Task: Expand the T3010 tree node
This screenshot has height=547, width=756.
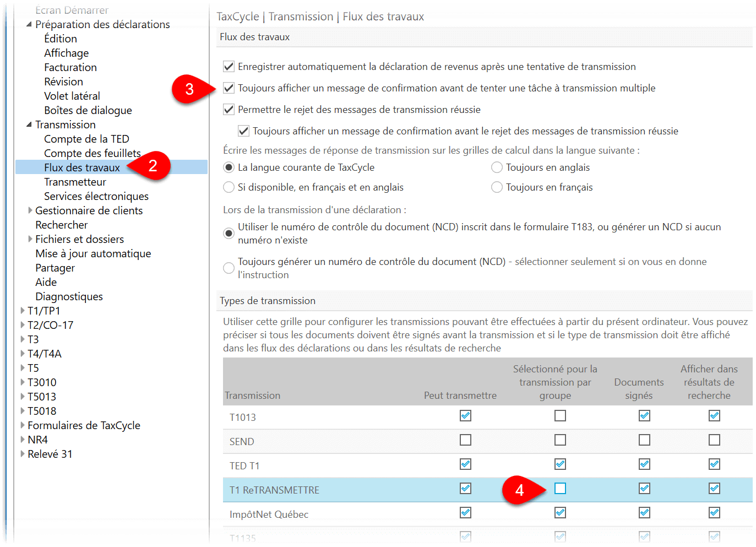Action: (x=22, y=382)
